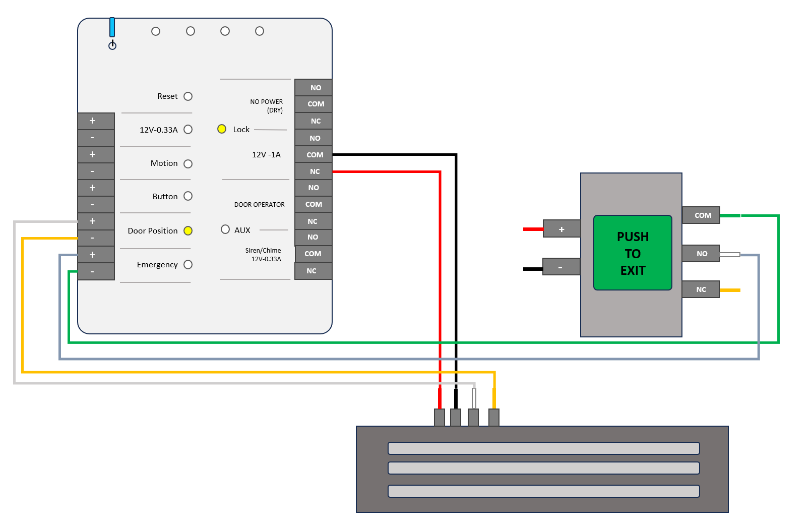Click the 12V-0.33A indicator circle
The height and width of the screenshot is (524, 812).
click(188, 130)
